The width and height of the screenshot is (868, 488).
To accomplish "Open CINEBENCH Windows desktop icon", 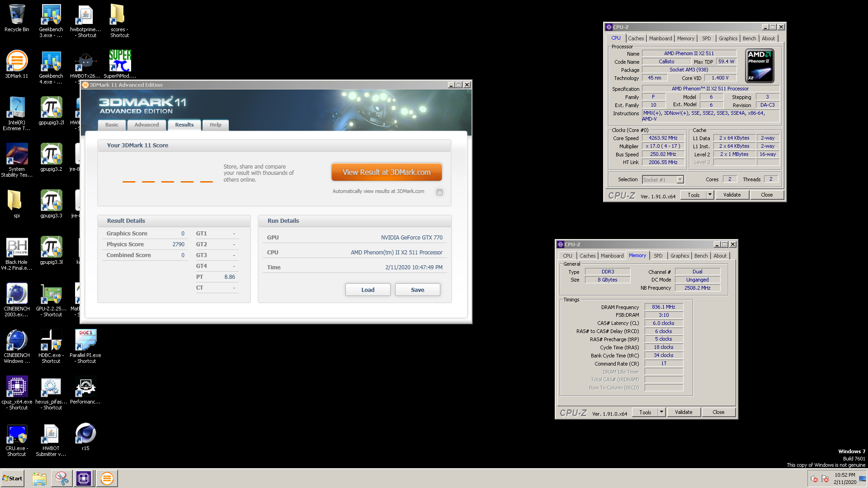I will pyautogui.click(x=17, y=347).
